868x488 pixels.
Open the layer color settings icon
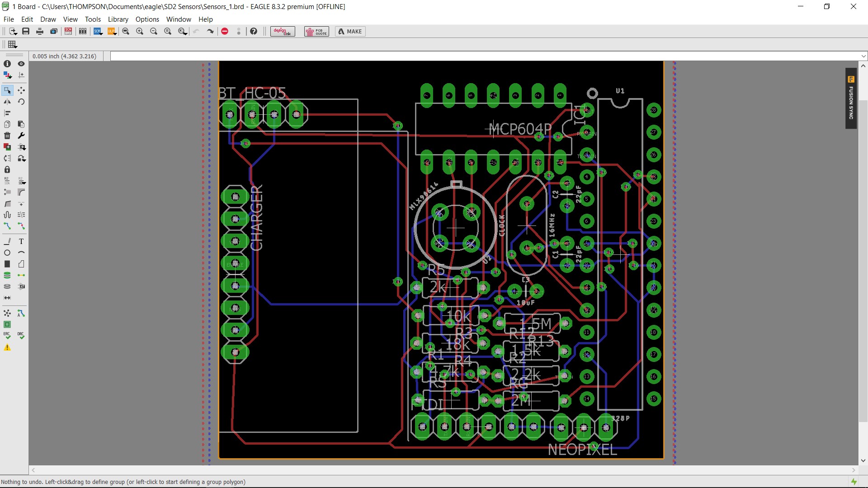coord(7,75)
